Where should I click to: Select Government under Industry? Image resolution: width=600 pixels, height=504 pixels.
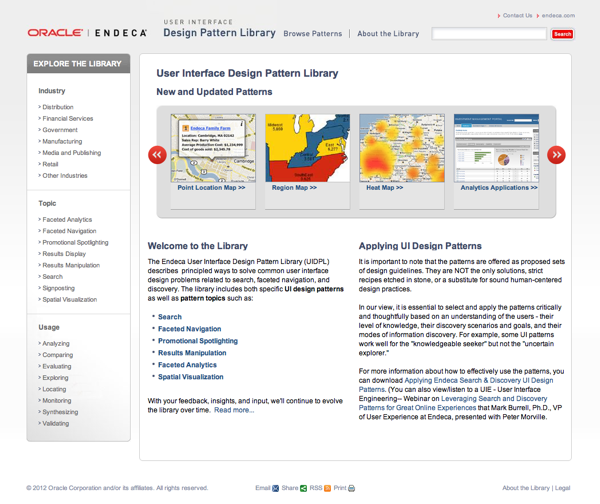click(60, 130)
